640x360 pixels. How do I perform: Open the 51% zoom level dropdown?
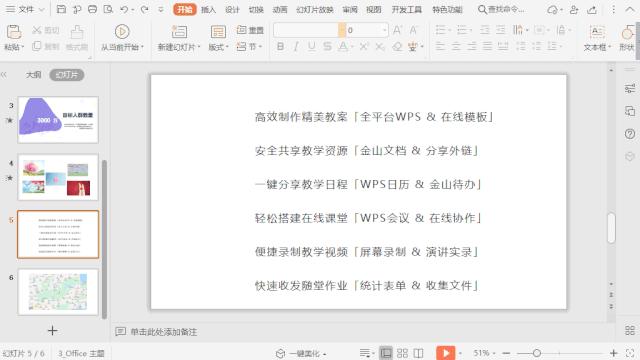point(493,353)
